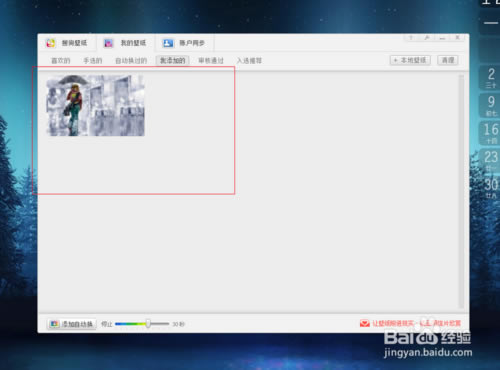The width and height of the screenshot is (500, 370).
Task: Open the red envelope feedback link
Action: [410, 323]
